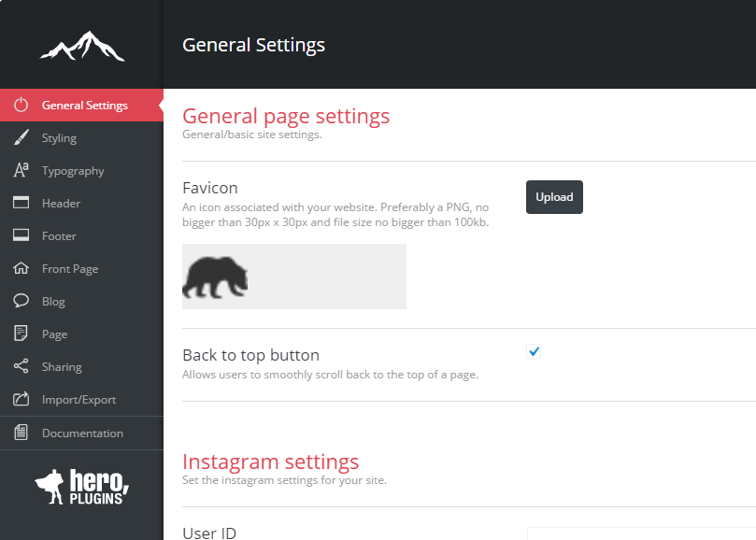The width and height of the screenshot is (756, 540).
Task: Uncheck the Back to top button checkbox
Action: point(535,351)
